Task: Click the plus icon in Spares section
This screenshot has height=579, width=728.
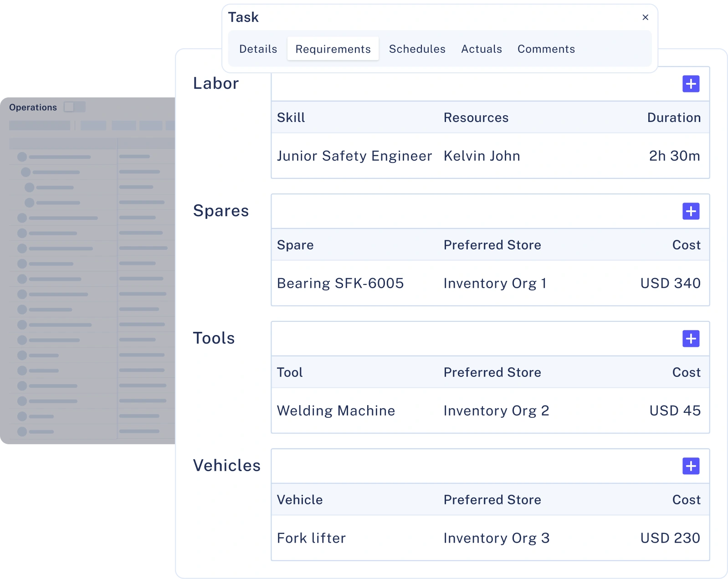Action: [x=691, y=211]
